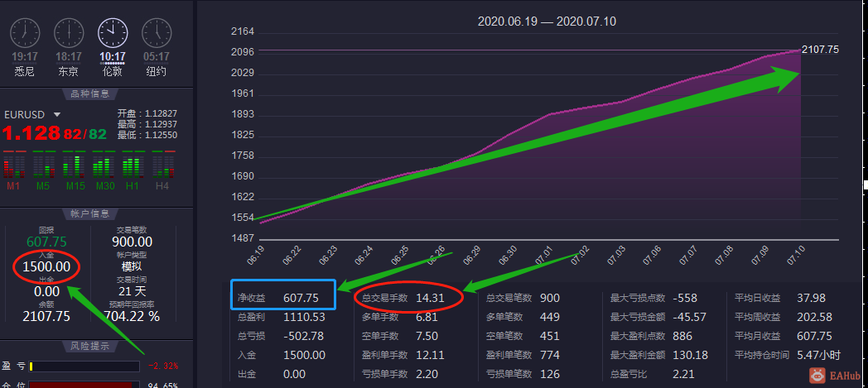Click the large EURUSD quote 1.12882
Viewport: 868px width, 388px height.
click(x=55, y=133)
